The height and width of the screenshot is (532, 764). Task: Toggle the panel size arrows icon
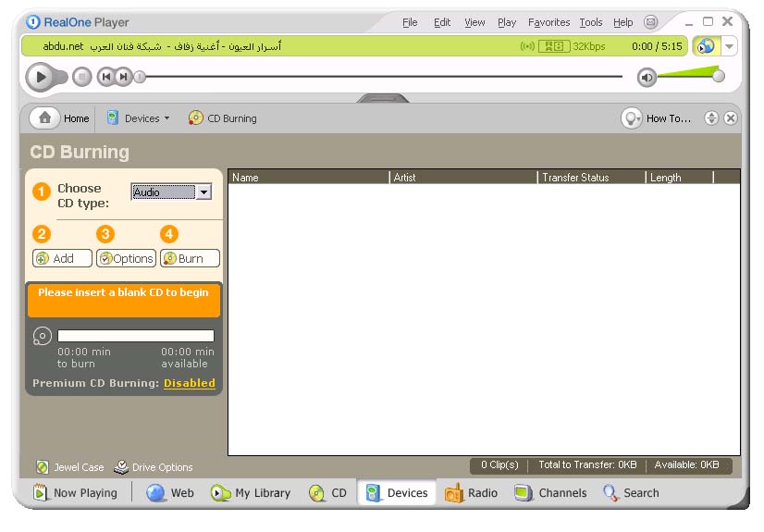(711, 118)
